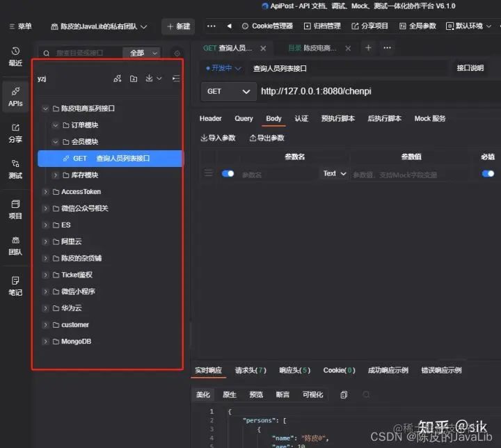Open 全局参数 global parameters
501x448 pixels.
click(x=417, y=26)
